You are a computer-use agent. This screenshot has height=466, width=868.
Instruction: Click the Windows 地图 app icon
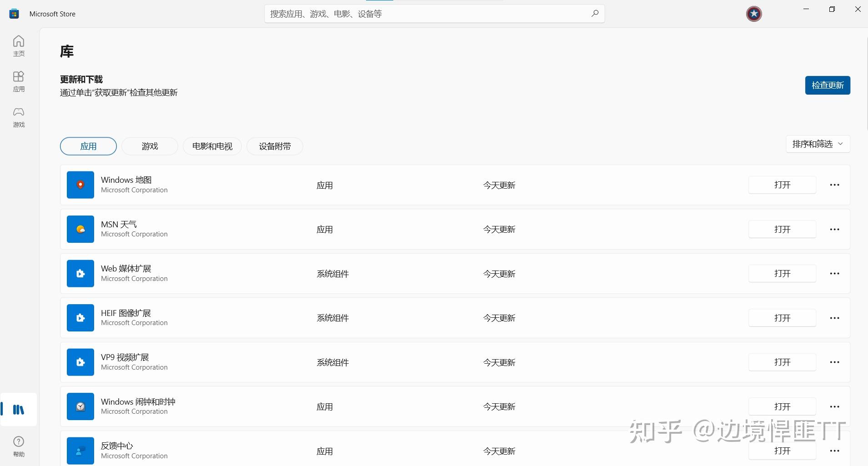click(80, 185)
